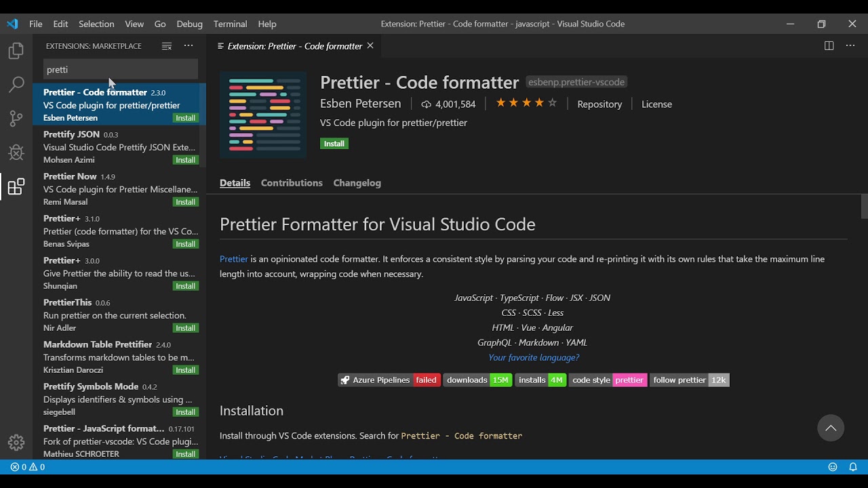Viewport: 868px width, 488px height.
Task: Open the Go menu
Action: point(160,24)
